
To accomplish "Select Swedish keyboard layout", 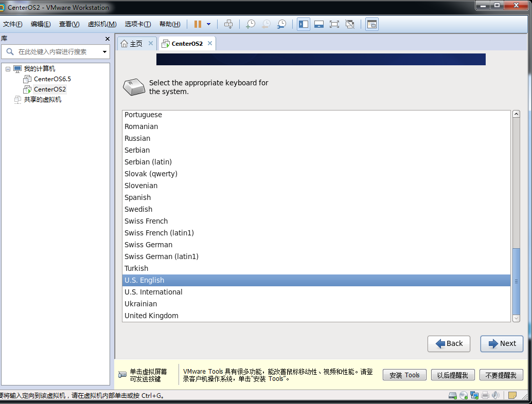I will 316,210.
